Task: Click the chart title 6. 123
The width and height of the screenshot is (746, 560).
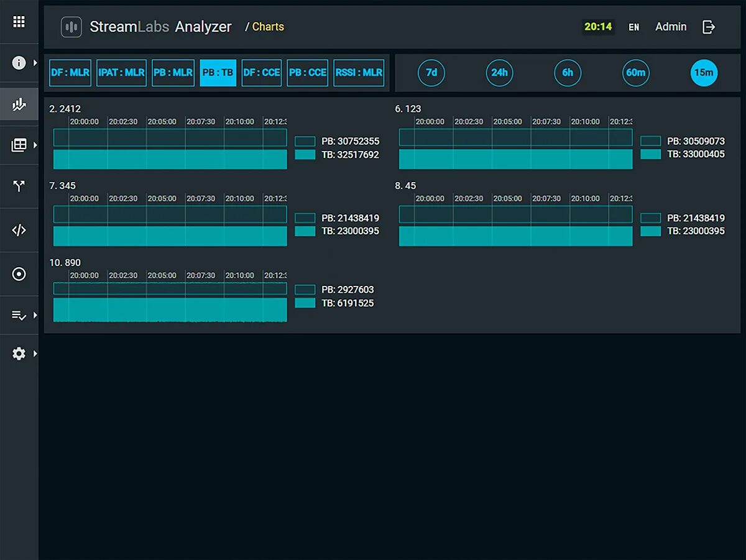Action: (408, 109)
